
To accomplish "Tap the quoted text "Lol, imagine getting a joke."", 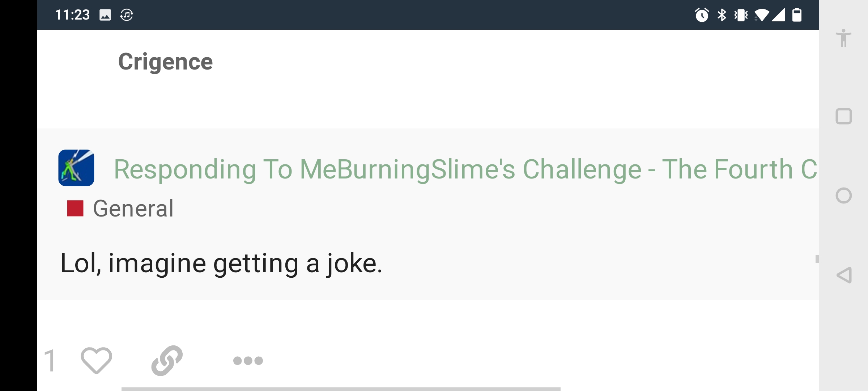I will (x=221, y=263).
